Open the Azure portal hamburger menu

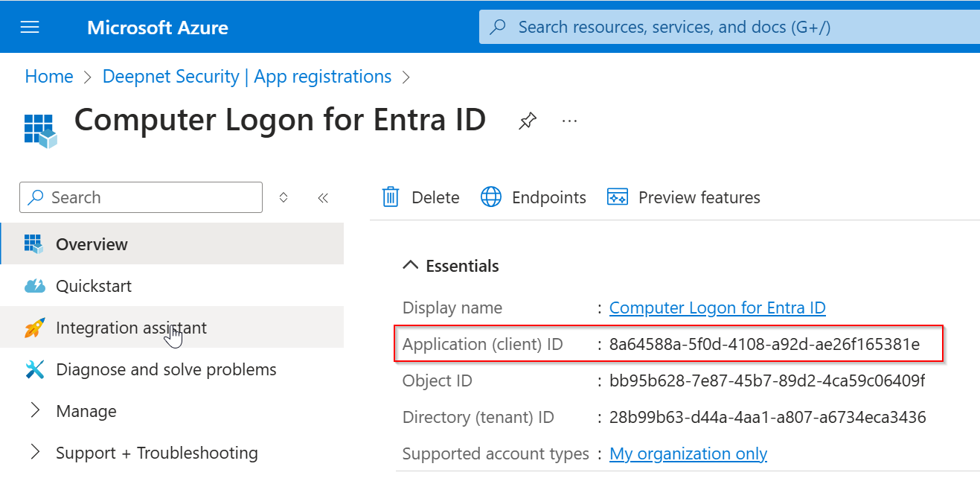30,28
